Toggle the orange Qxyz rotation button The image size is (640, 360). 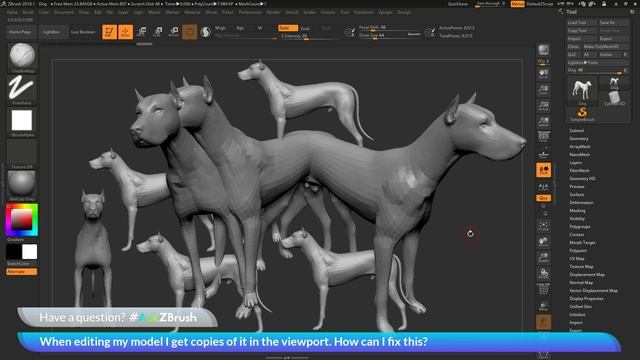click(543, 198)
